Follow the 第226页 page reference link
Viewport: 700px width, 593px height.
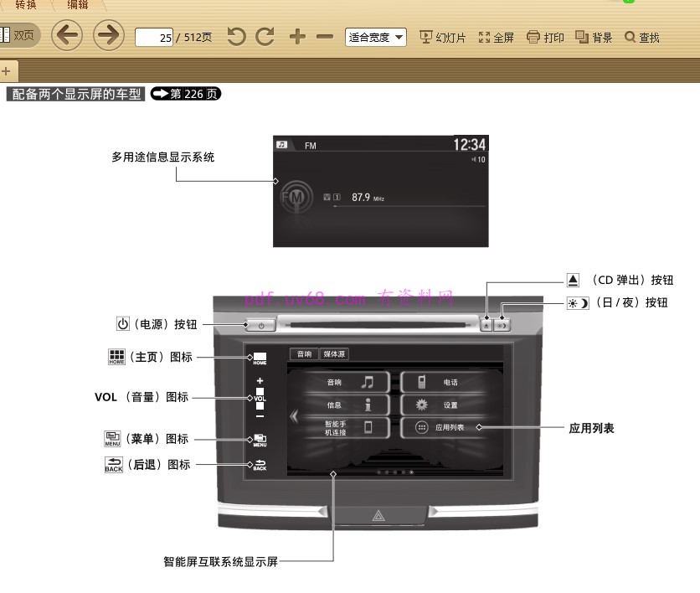click(x=185, y=94)
